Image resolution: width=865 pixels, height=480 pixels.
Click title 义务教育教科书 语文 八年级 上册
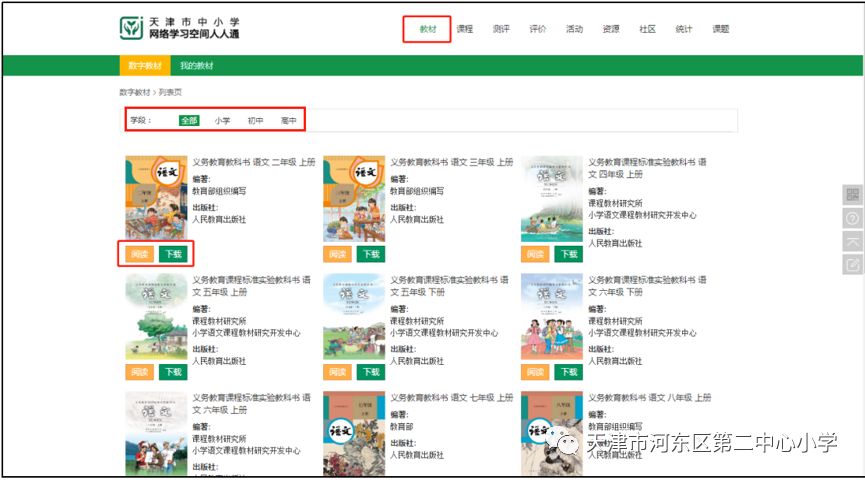[x=649, y=397]
